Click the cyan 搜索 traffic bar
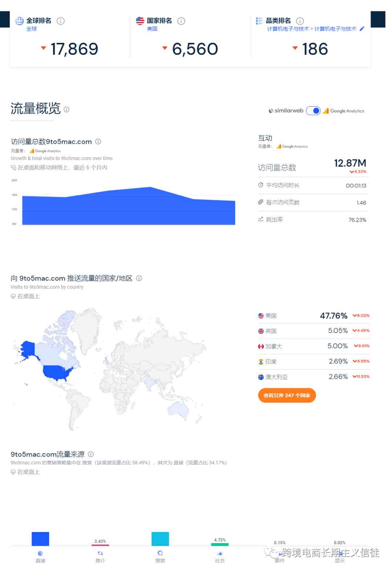The width and height of the screenshot is (392, 570). click(160, 539)
